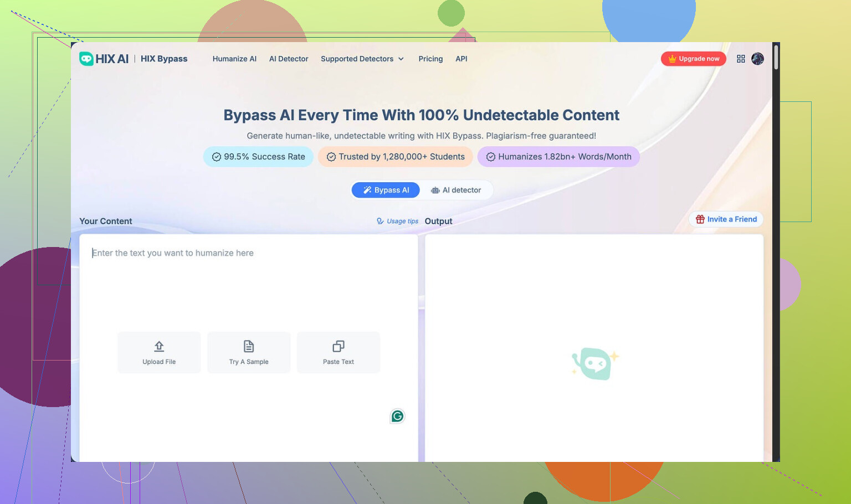The height and width of the screenshot is (504, 851).
Task: Click the Upload File icon
Action: pyautogui.click(x=159, y=346)
